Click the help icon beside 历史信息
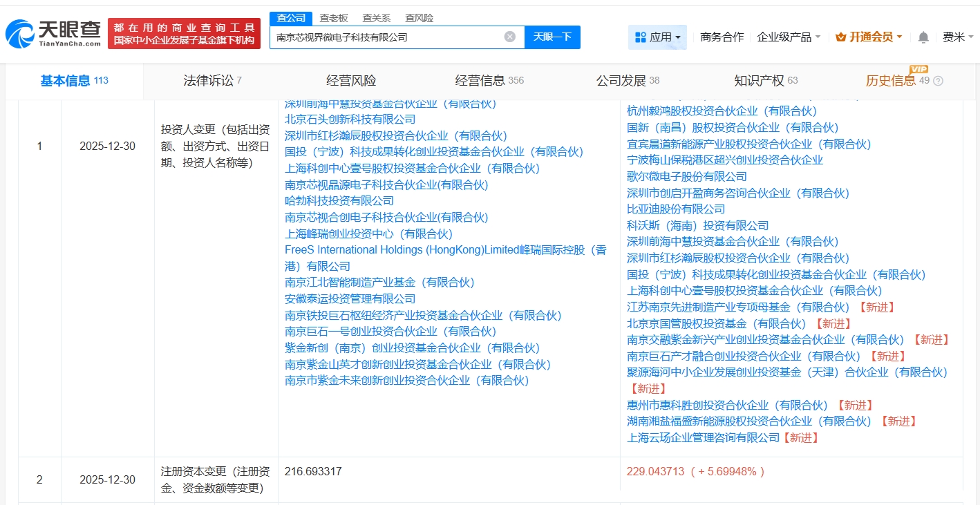 point(938,82)
